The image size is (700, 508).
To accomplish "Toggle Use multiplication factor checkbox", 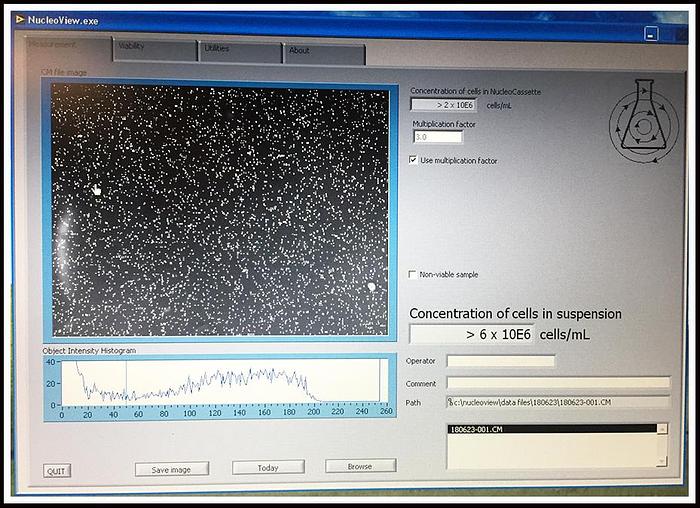I will 414,160.
